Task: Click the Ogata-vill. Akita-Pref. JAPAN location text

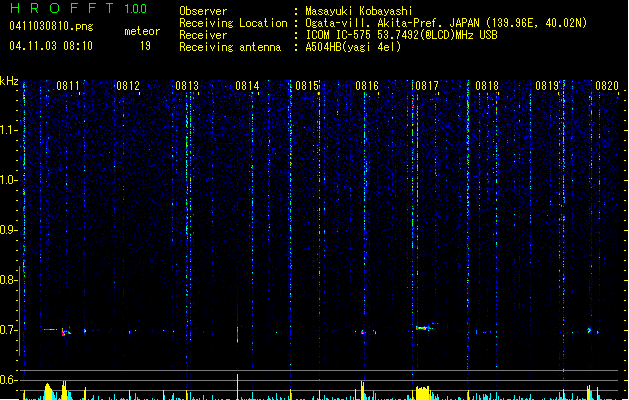Action: tap(446, 23)
